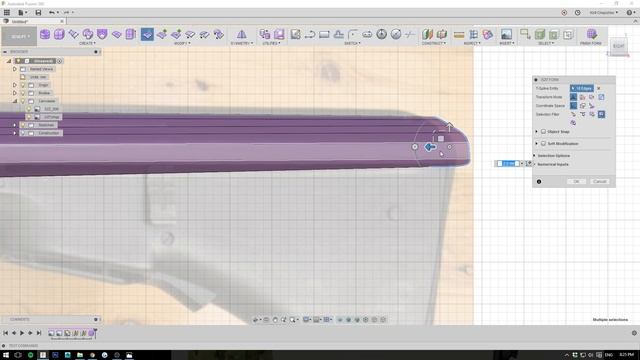The width and height of the screenshot is (640, 360).
Task: Select the highlighted Edit Form tool
Action: point(147,34)
